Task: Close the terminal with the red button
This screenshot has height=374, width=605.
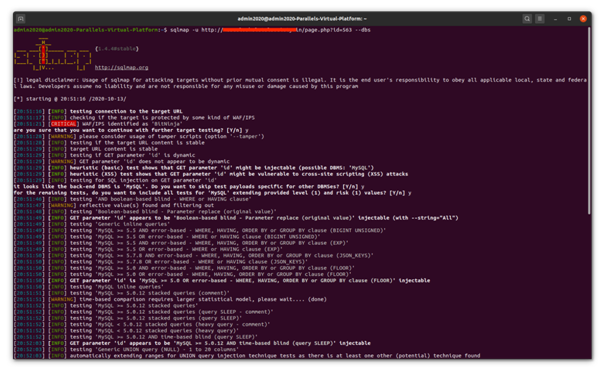Action: point(583,19)
